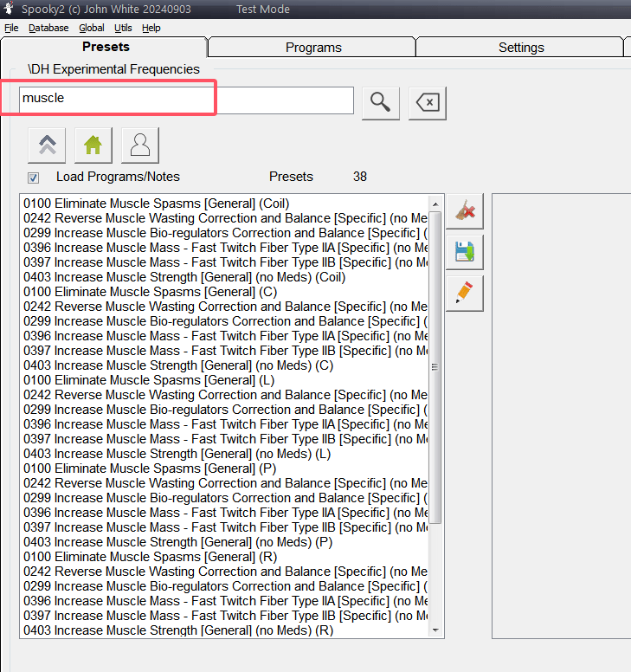This screenshot has height=672, width=631.
Task: Open the Global menu
Action: 92,28
